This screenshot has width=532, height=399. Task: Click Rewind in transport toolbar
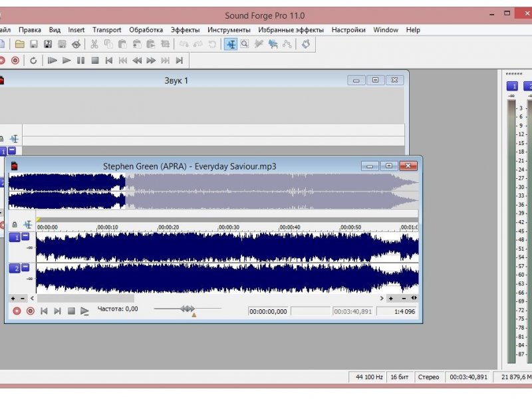coord(137,61)
